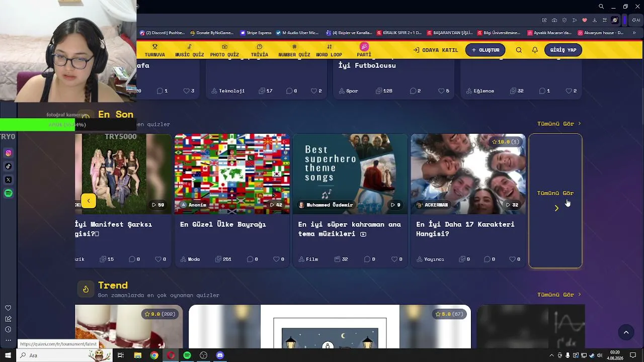
Task: Expand the bookmarks bar overflow chevron
Action: pyautogui.click(x=634, y=33)
